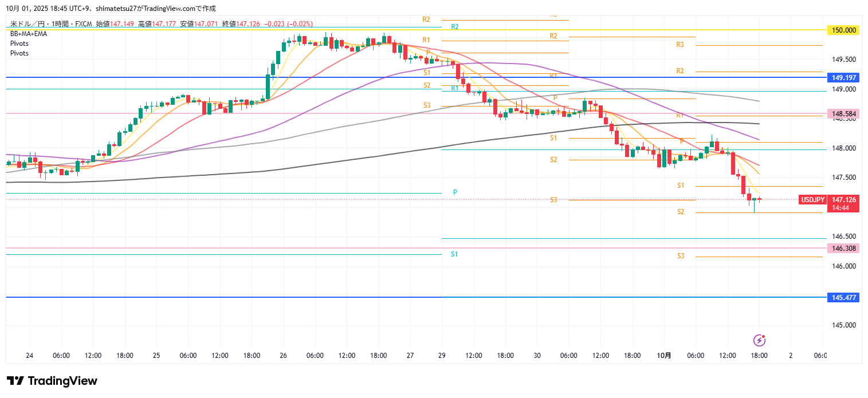This screenshot has width=868, height=398.
Task: Click the TradingView logo at bottom left
Action: [52, 381]
